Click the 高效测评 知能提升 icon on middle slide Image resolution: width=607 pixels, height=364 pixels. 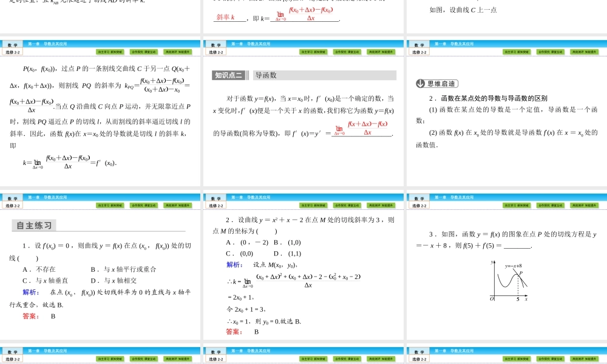click(381, 52)
